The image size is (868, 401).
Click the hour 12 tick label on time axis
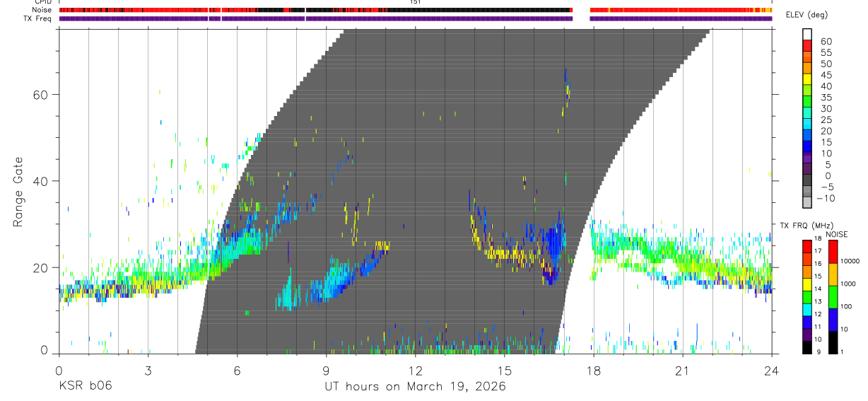click(415, 371)
